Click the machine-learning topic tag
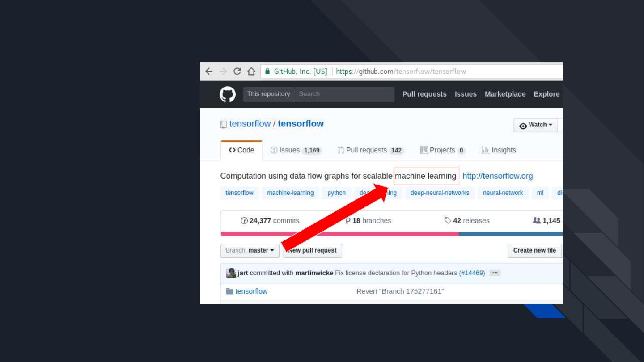644x362 pixels. click(x=290, y=193)
